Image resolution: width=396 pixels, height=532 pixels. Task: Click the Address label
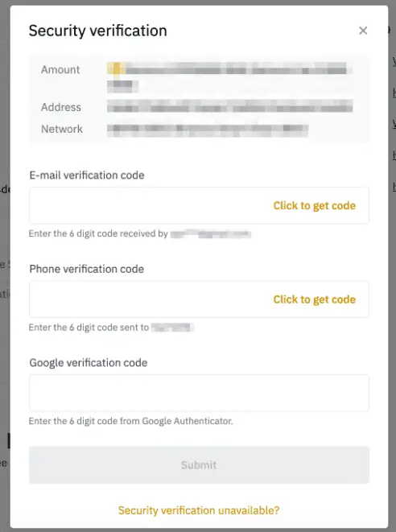61,107
